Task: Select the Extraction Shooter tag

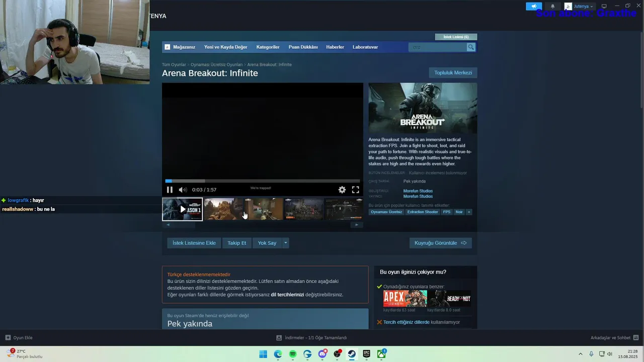Action: point(423,212)
